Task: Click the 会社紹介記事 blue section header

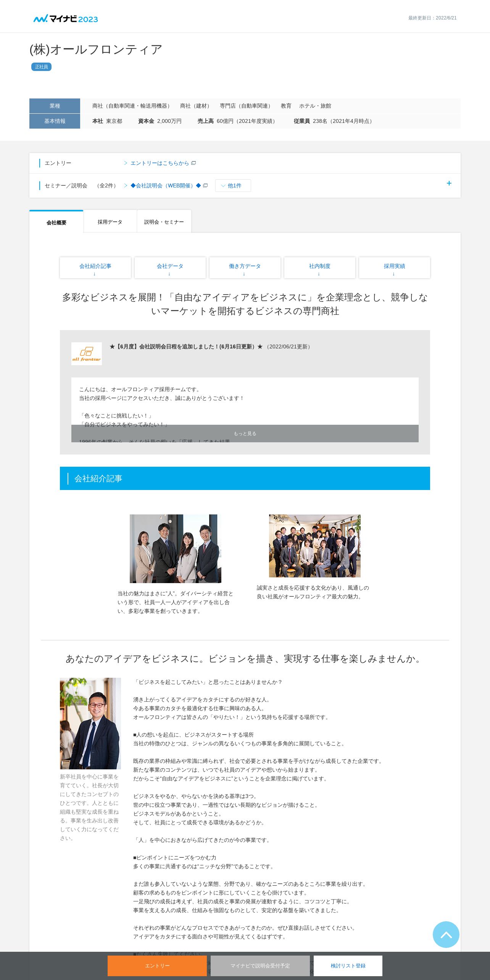Action: coord(245,478)
